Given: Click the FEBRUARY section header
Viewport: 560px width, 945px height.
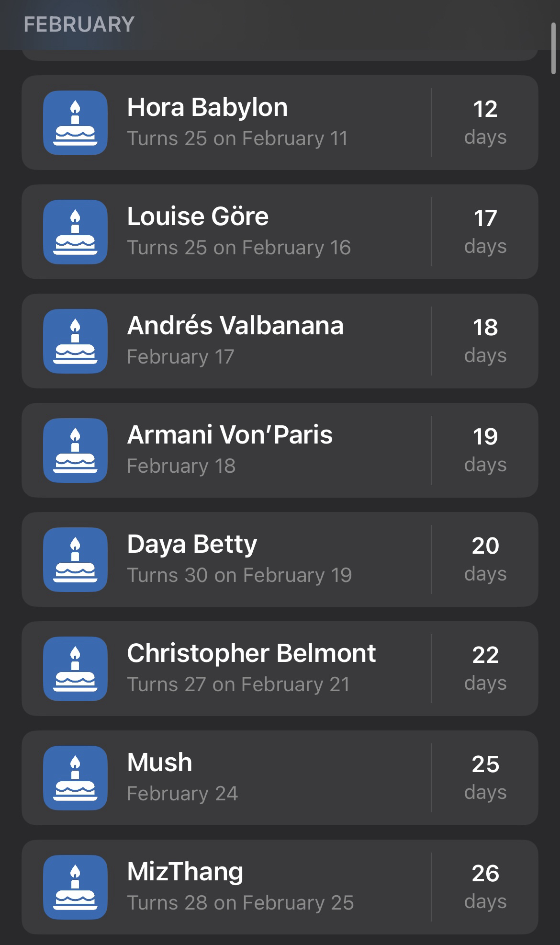Looking at the screenshot, I should (x=79, y=24).
